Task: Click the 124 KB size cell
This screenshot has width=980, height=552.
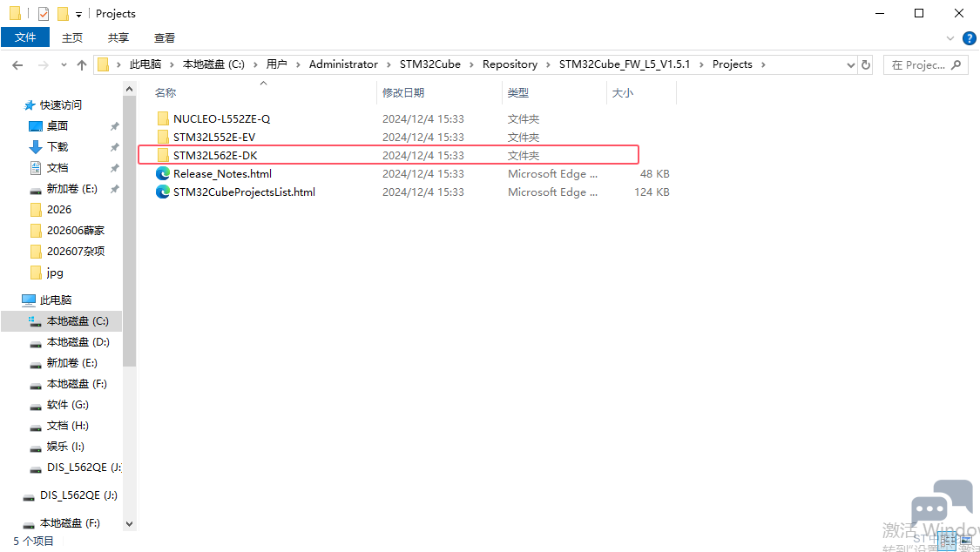Action: tap(652, 192)
